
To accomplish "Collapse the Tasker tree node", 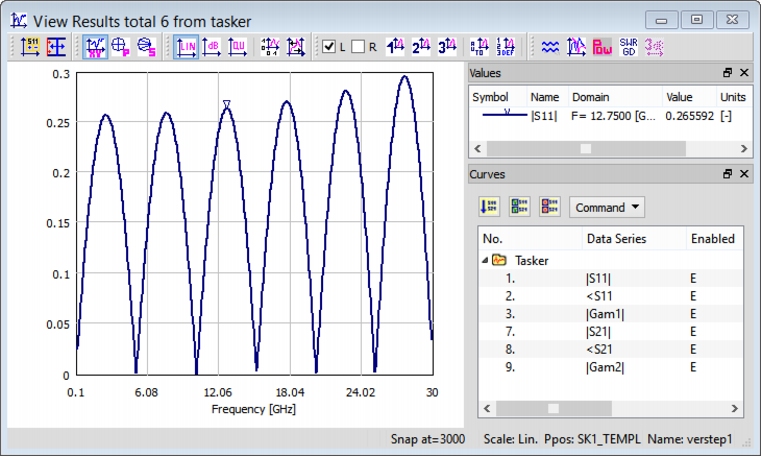I will pyautogui.click(x=485, y=261).
